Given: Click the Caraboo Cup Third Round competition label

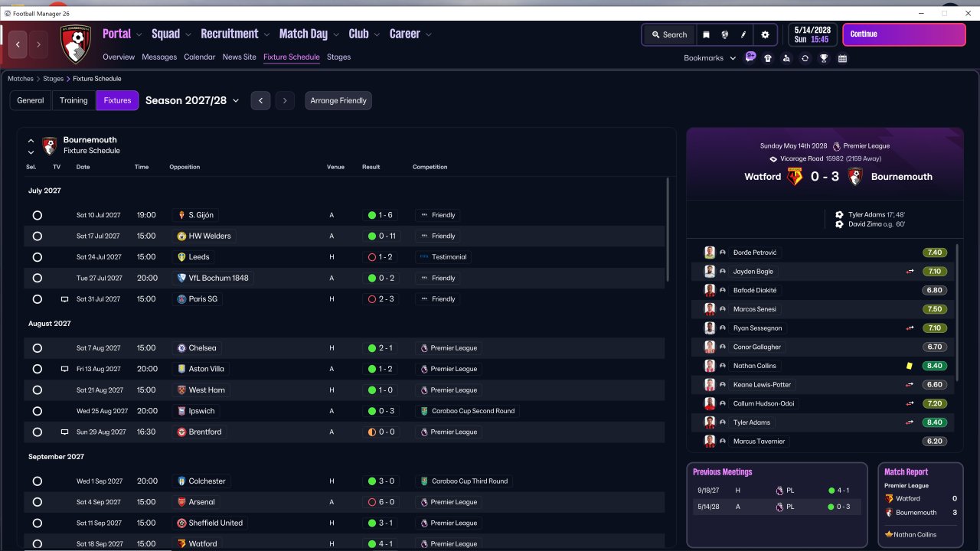Looking at the screenshot, I should point(464,481).
